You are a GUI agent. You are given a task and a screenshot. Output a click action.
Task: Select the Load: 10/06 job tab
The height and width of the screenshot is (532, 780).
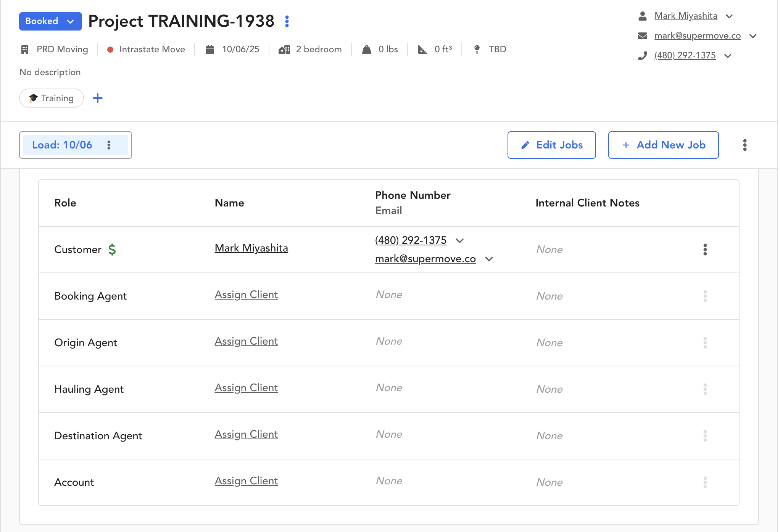[x=62, y=145]
